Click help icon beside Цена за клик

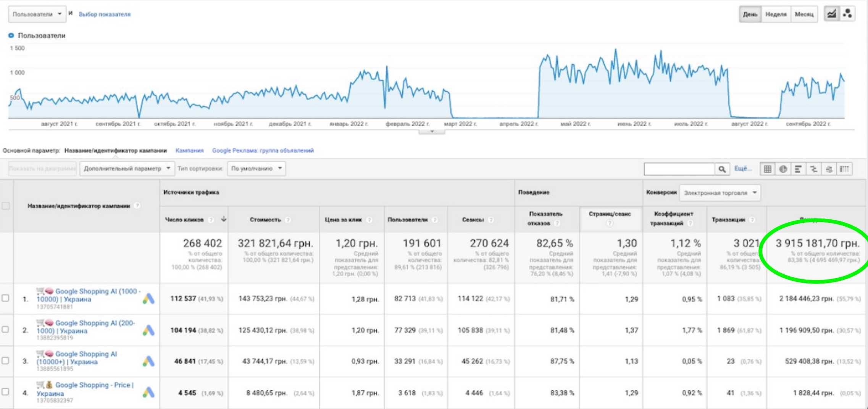(x=369, y=220)
